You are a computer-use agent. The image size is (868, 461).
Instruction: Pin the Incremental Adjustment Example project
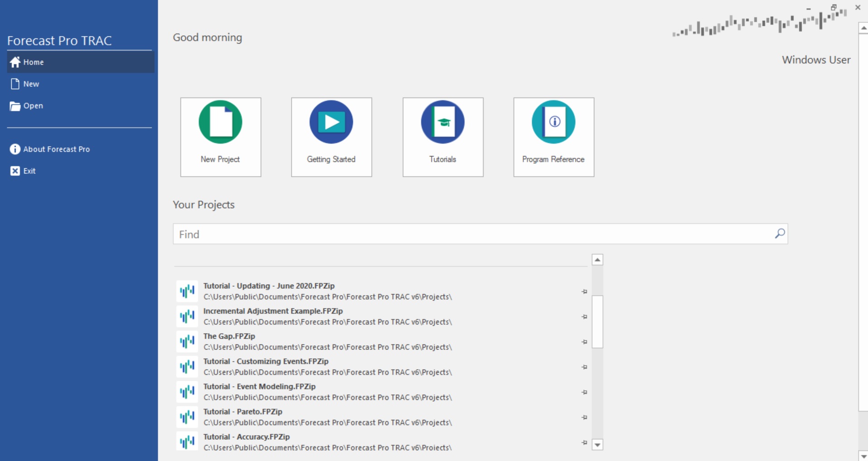point(584,316)
